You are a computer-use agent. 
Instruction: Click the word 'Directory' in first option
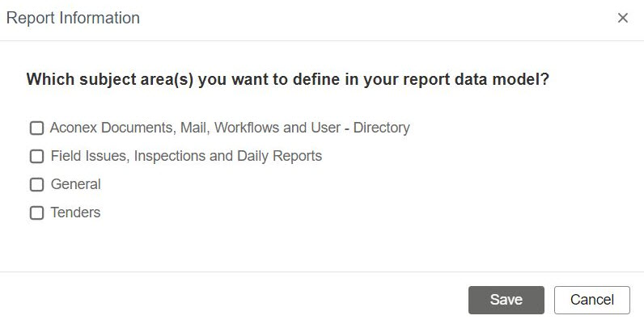pyautogui.click(x=381, y=128)
